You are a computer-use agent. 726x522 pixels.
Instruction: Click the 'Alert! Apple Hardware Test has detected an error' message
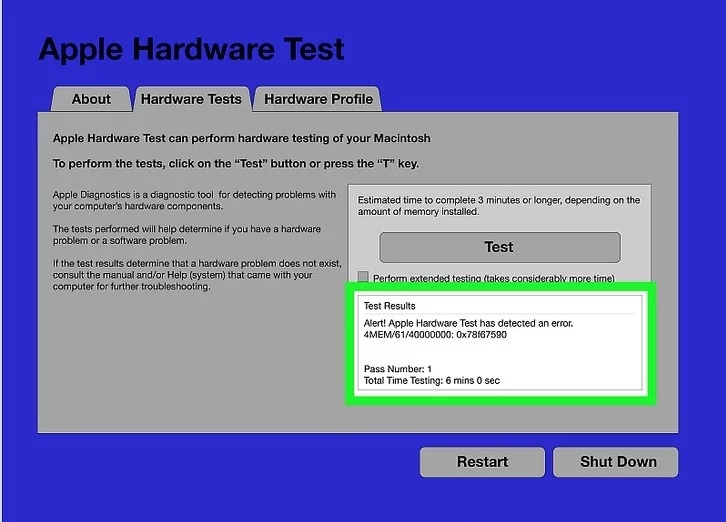468,323
